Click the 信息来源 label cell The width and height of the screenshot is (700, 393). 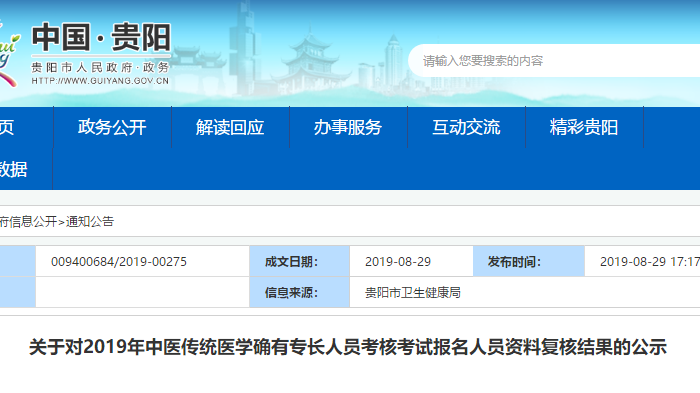(300, 292)
